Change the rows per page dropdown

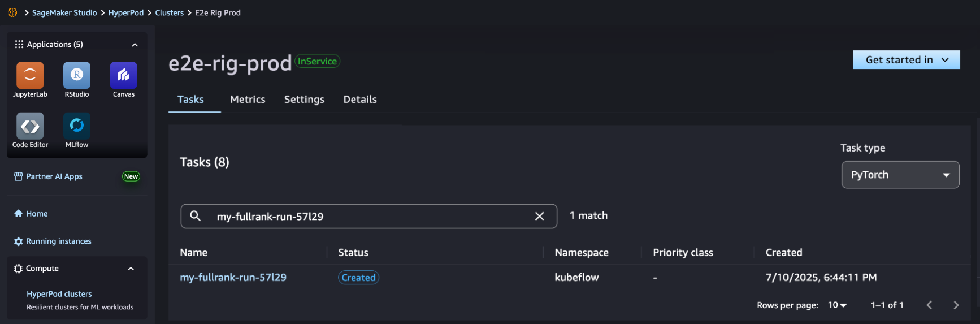(838, 305)
